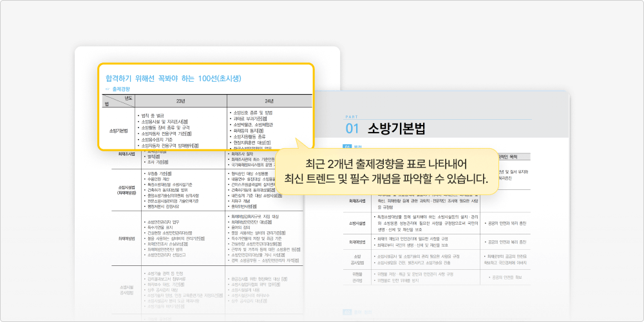Click the 화재조사법 row label on right page
This screenshot has width=644, height=322.
coord(357,200)
